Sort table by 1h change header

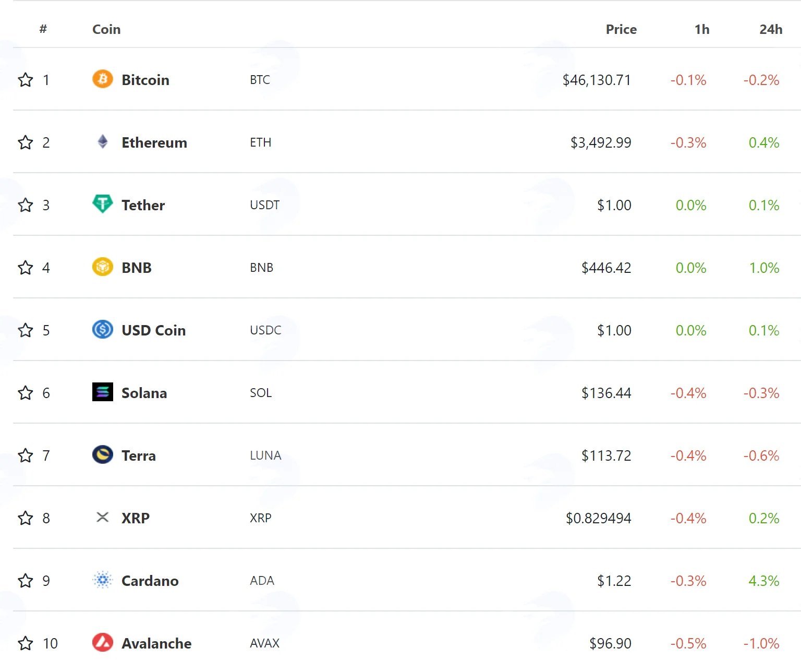point(702,29)
